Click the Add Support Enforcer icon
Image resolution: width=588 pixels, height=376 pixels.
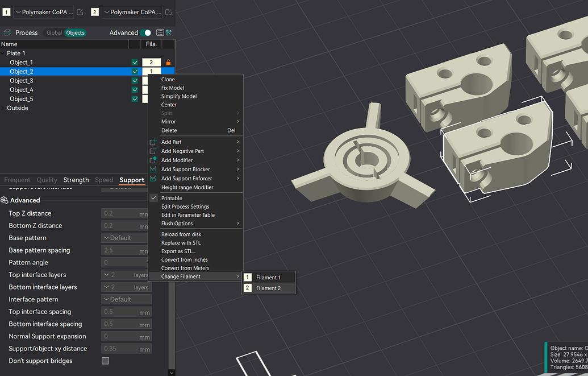click(x=153, y=179)
